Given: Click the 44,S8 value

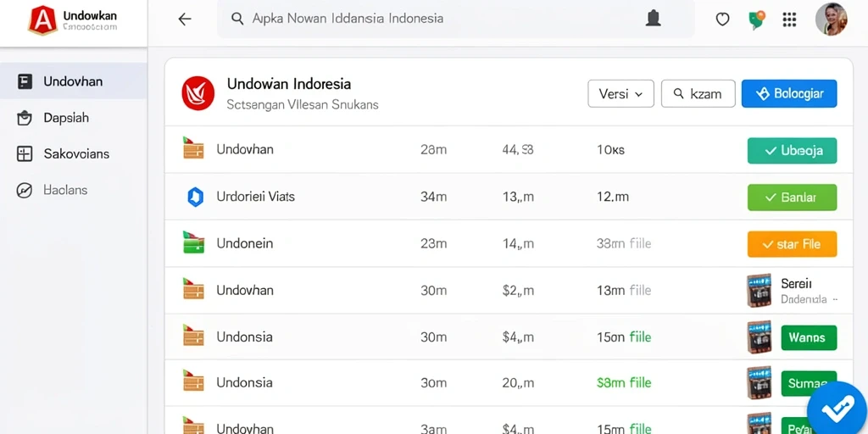Looking at the screenshot, I should pyautogui.click(x=518, y=149).
